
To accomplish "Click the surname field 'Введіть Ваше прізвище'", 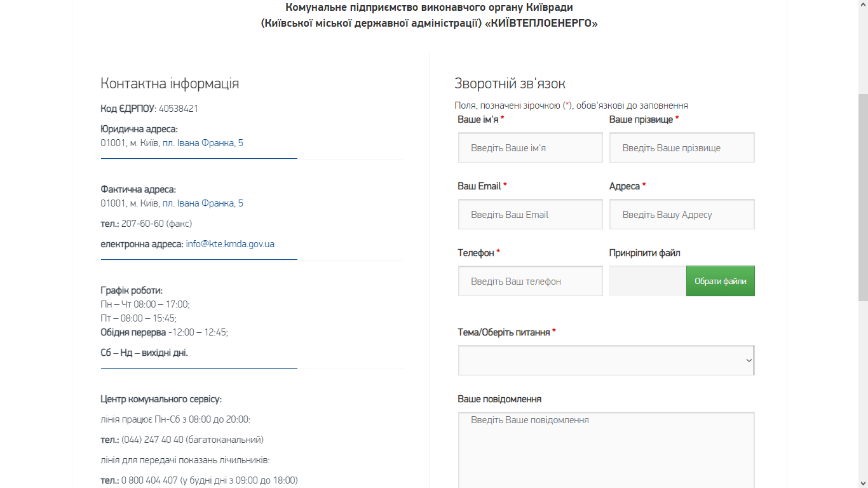I will pyautogui.click(x=682, y=147).
